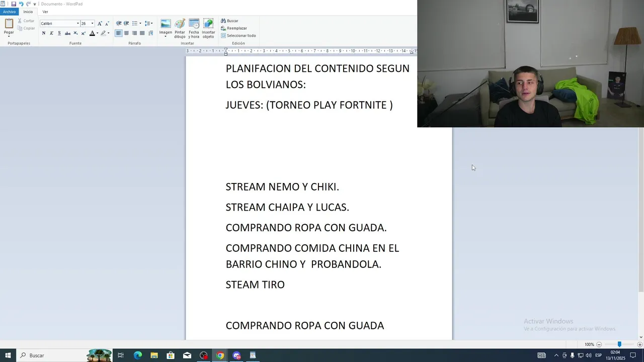Click the shrink font size icon

pos(107,24)
